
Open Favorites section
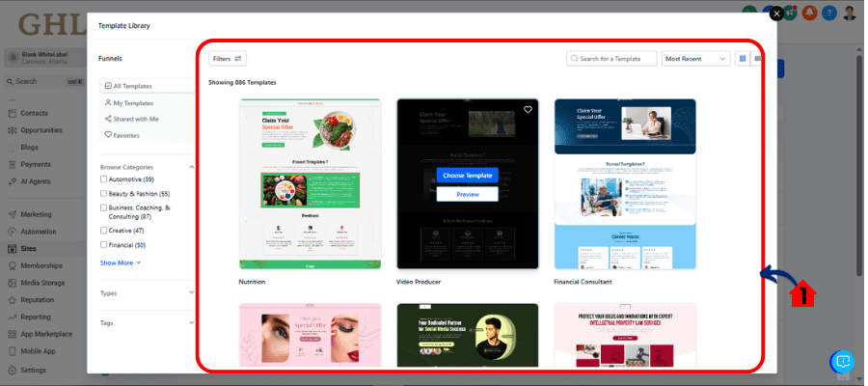[122, 135]
